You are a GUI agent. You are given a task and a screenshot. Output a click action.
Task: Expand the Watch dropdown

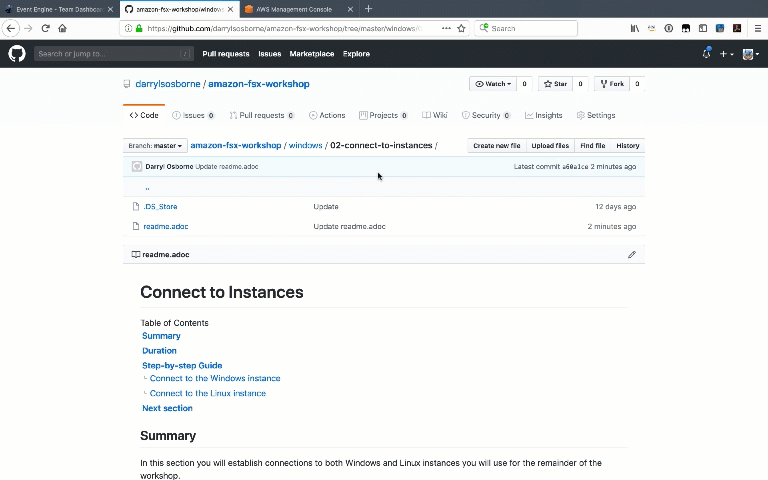tap(493, 84)
